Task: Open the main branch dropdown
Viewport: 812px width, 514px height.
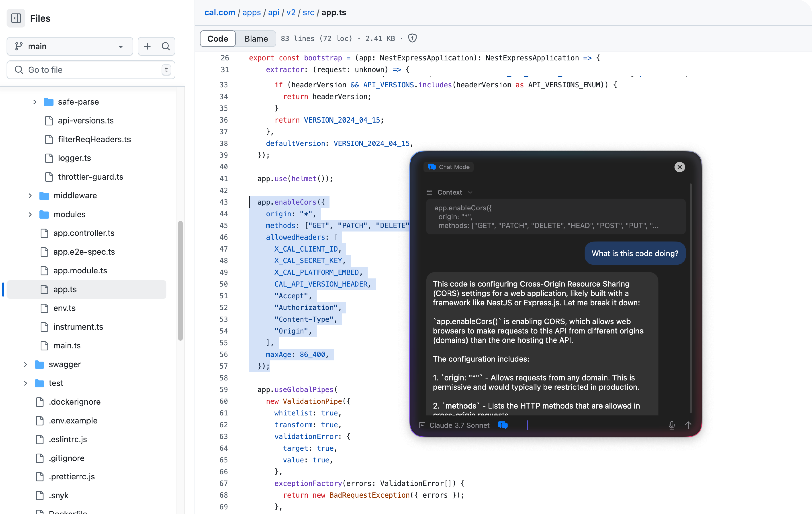Action: [70, 46]
